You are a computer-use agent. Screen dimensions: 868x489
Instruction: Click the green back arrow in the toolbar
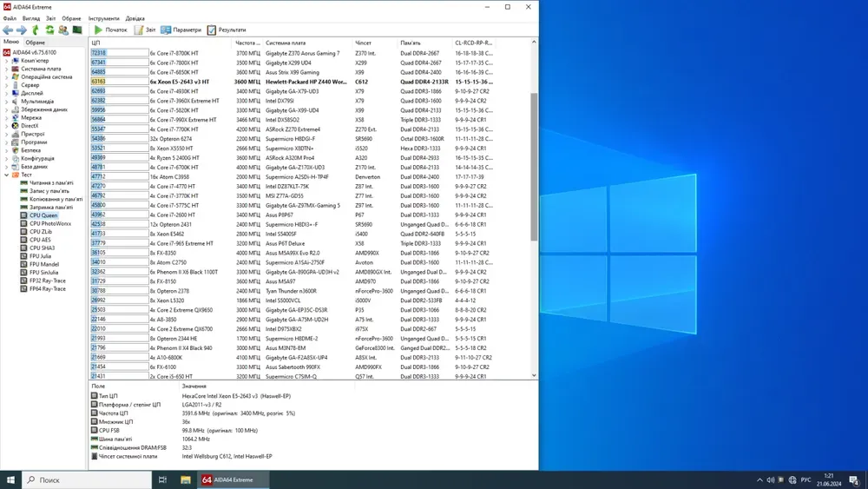click(x=8, y=30)
